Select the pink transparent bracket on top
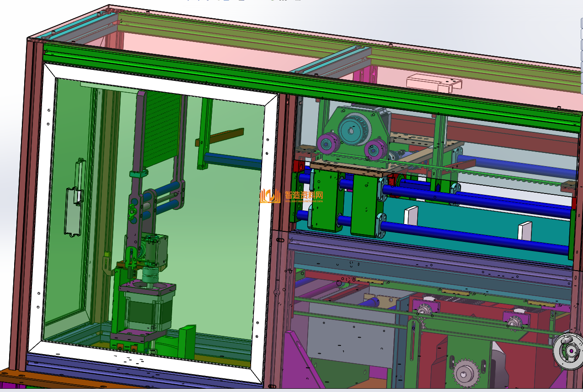 (433, 81)
